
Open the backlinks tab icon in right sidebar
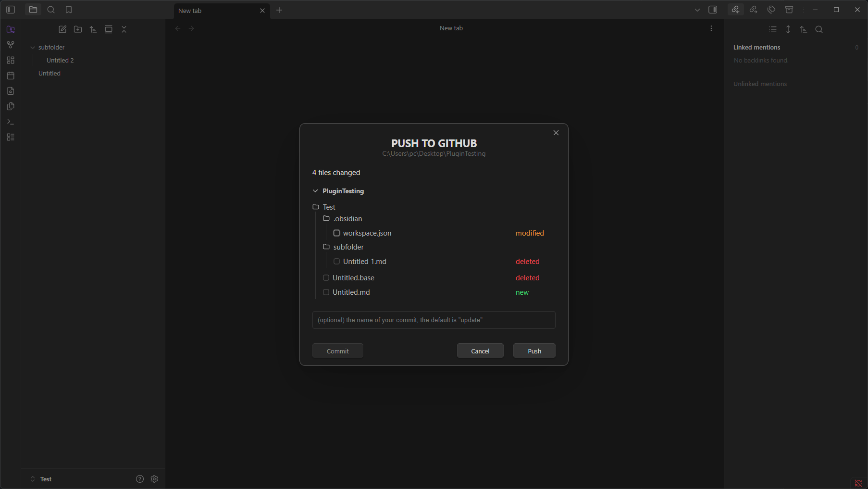pos(735,10)
